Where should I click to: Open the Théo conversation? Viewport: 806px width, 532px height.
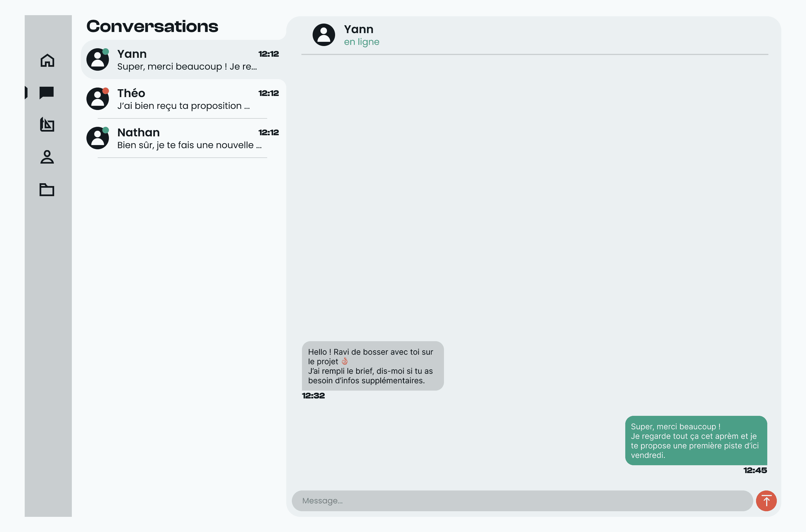(x=183, y=99)
